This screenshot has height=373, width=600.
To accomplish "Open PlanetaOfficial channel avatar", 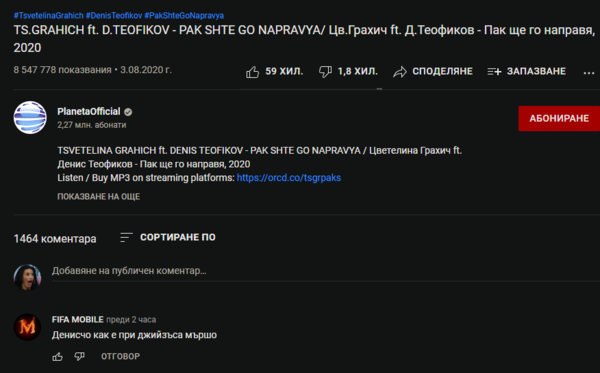I will tap(30, 117).
